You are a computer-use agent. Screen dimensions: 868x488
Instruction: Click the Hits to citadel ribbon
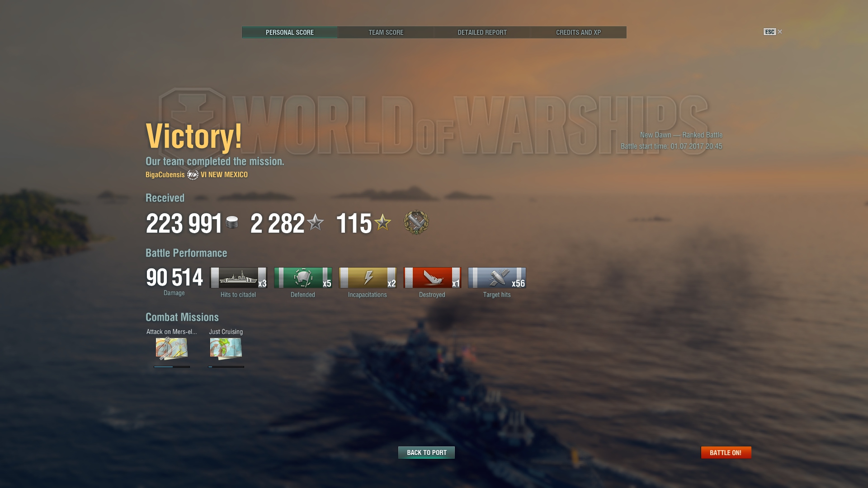tap(238, 277)
